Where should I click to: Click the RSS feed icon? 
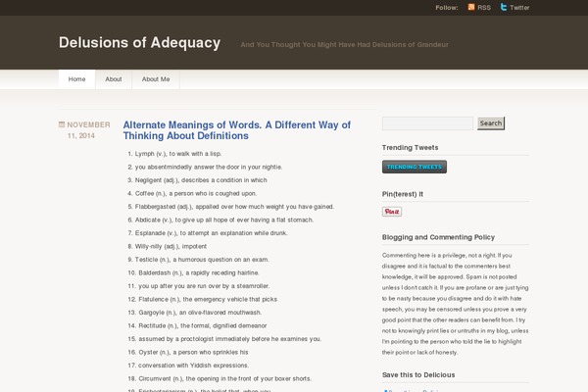pos(471,7)
